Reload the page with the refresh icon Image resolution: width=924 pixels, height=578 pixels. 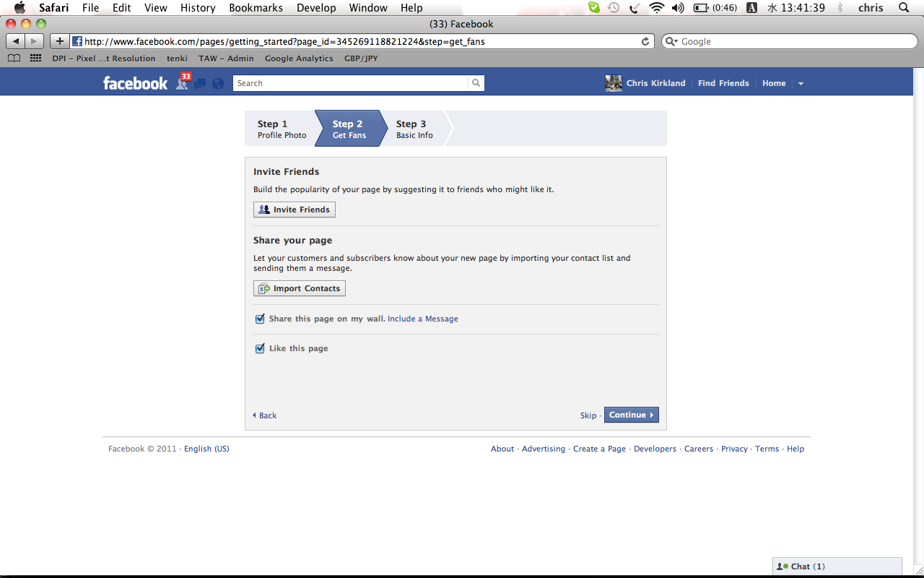645,41
